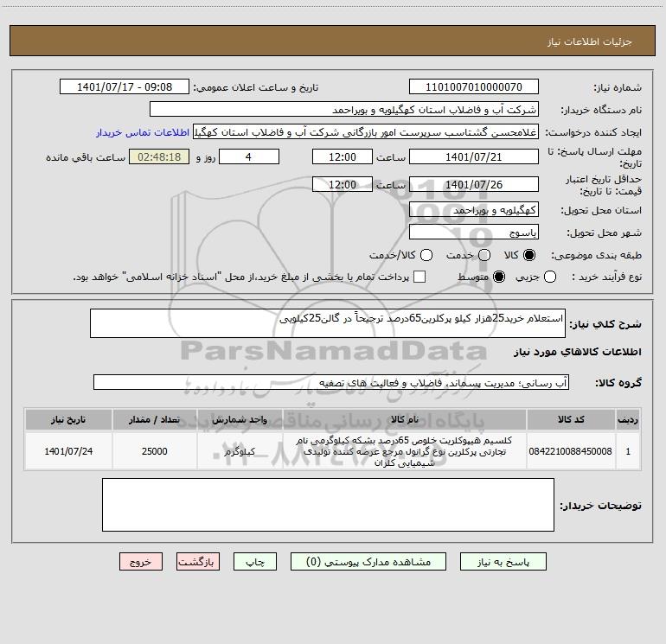The height and width of the screenshot is (644, 666).
Task: Click the پاسخ به نیاز button
Action: (x=503, y=562)
